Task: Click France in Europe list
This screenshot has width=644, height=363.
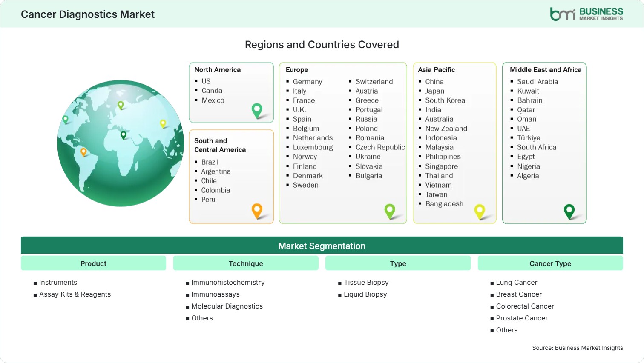Action: (x=304, y=100)
